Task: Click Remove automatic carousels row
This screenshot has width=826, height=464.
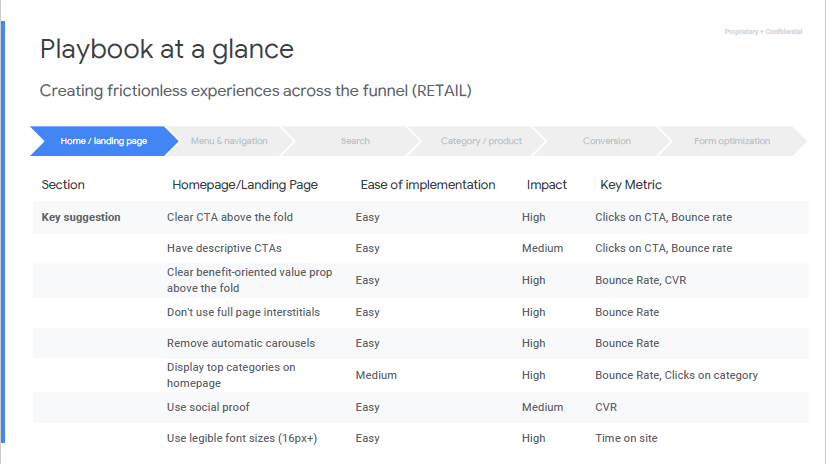Action: point(420,343)
